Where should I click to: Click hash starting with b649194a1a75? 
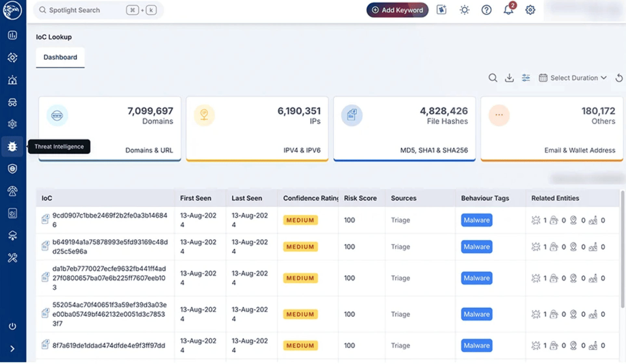[x=110, y=247]
